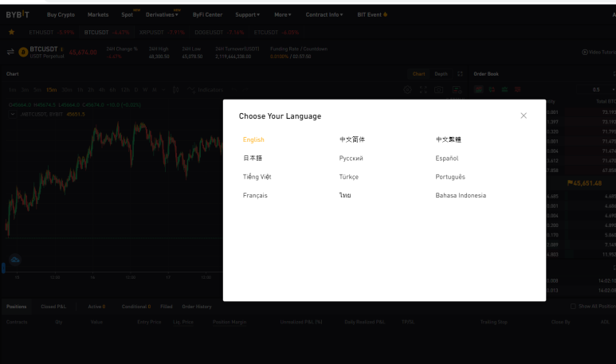The image size is (616, 364).
Task: Click the cloud save icon on chart
Action: (x=15, y=260)
